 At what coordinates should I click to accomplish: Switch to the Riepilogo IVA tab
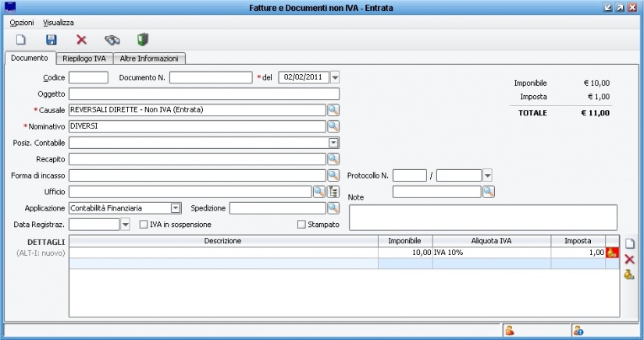84,58
